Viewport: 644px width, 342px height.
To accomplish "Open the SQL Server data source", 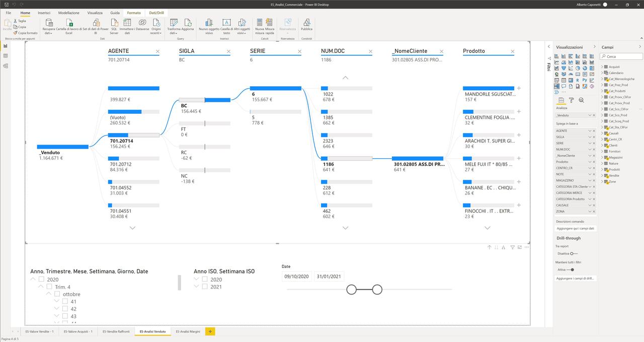I will coord(114,23).
